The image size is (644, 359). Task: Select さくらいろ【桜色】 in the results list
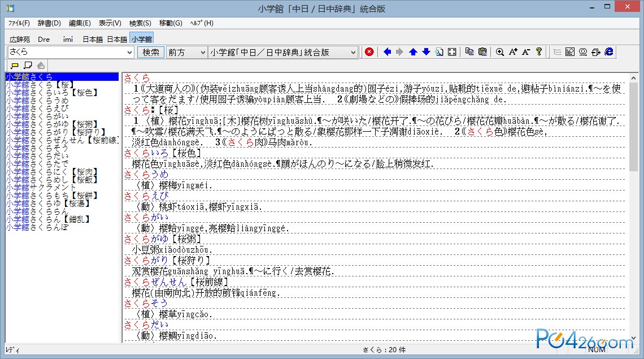[52, 93]
